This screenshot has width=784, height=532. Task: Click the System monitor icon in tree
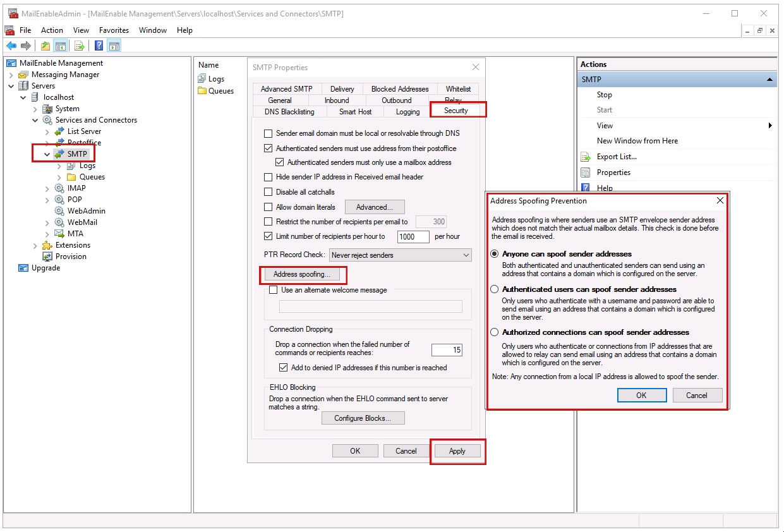pyautogui.click(x=47, y=109)
